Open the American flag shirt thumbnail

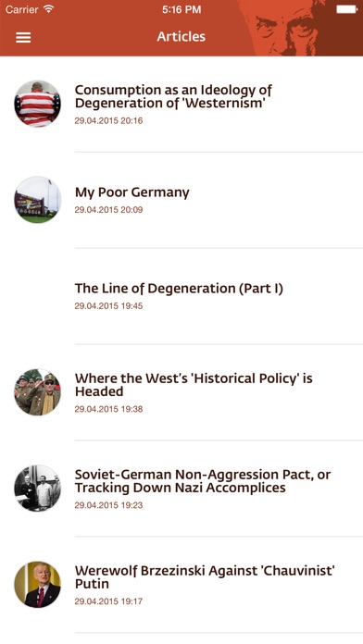[37, 104]
